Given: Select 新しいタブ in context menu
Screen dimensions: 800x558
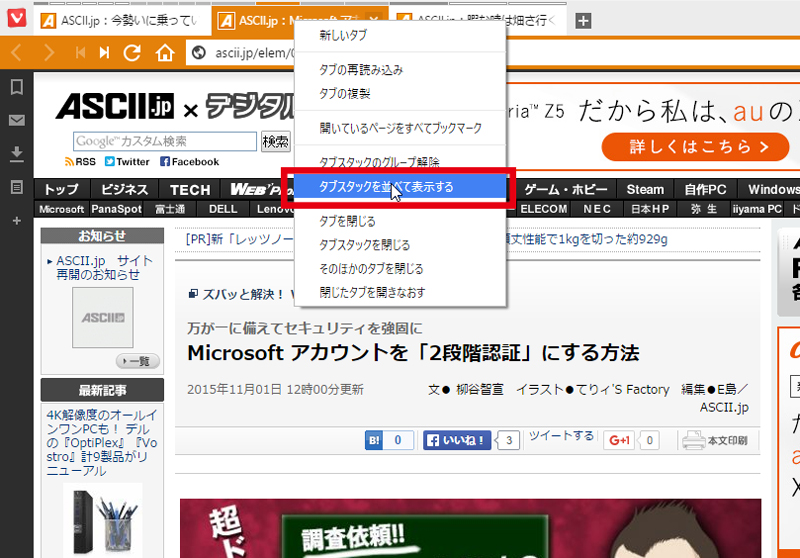Looking at the screenshot, I should coord(401,35).
